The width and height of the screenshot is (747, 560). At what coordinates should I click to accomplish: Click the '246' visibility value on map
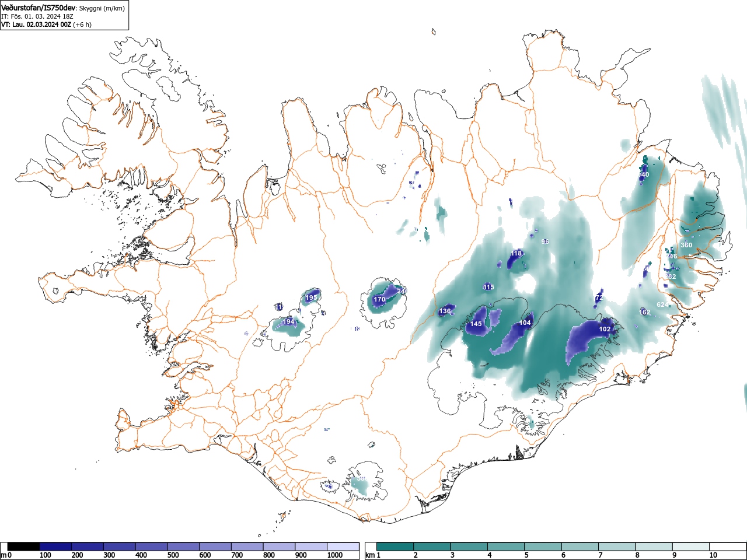pos(672,256)
